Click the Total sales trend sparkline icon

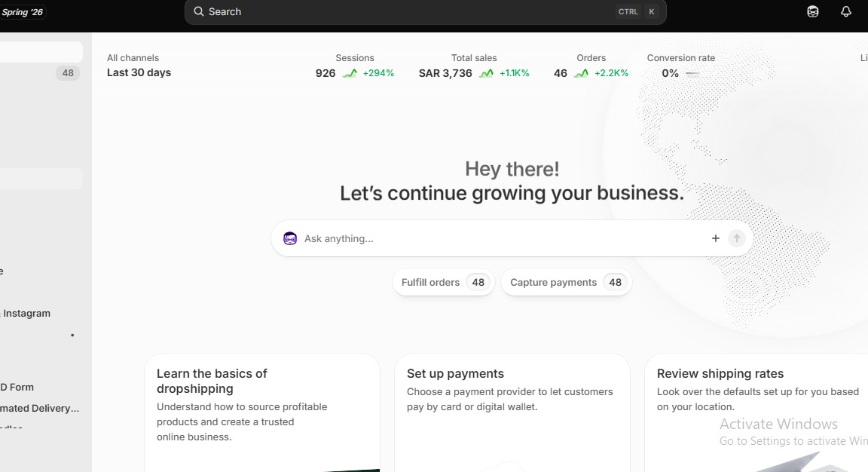[x=486, y=73]
